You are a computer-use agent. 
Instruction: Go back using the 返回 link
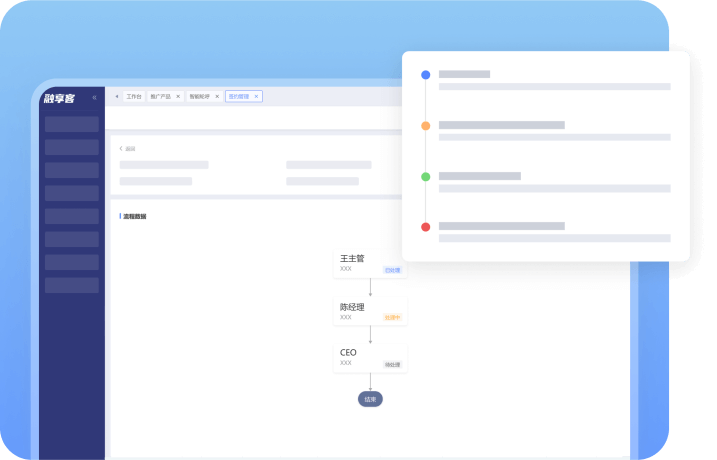click(128, 148)
